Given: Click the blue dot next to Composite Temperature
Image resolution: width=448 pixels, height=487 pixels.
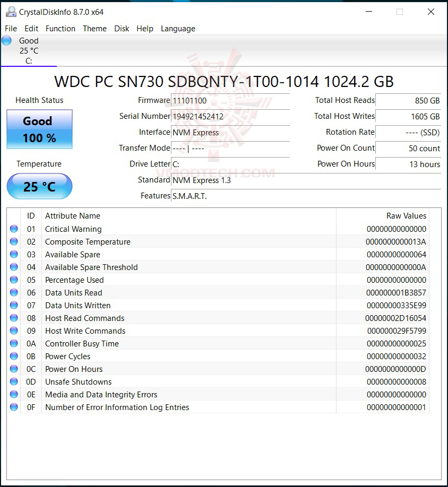Looking at the screenshot, I should click(14, 241).
